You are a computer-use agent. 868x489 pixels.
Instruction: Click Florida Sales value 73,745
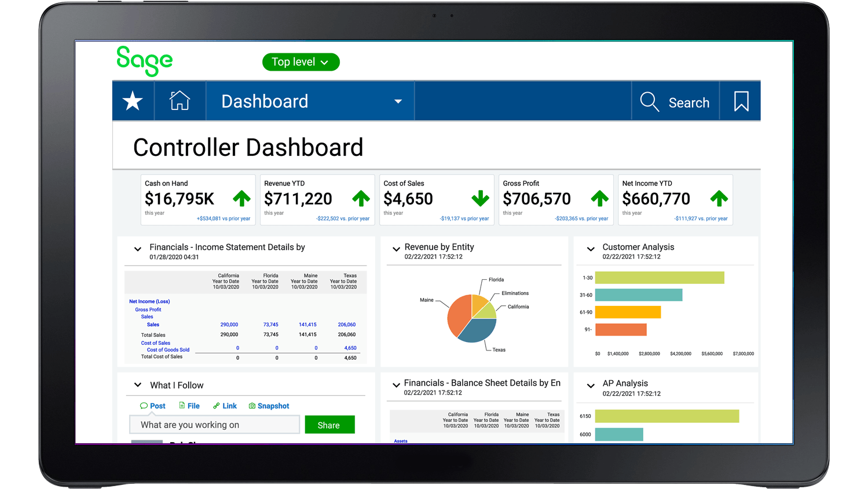tap(271, 324)
